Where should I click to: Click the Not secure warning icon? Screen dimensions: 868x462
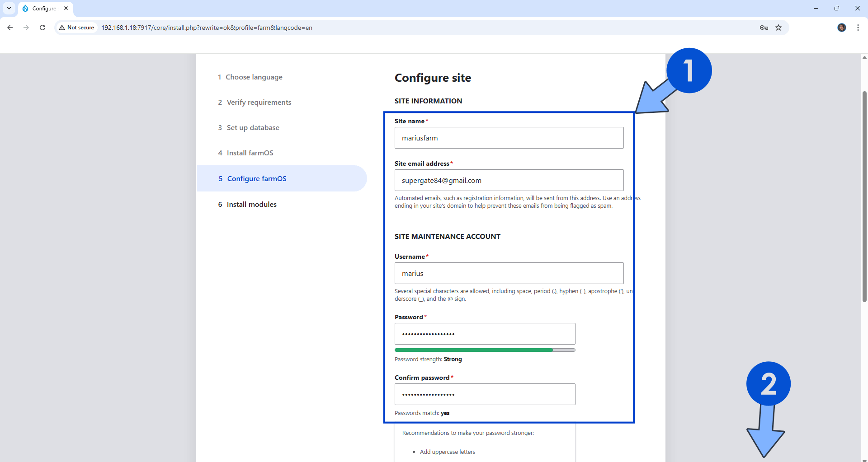[62, 28]
